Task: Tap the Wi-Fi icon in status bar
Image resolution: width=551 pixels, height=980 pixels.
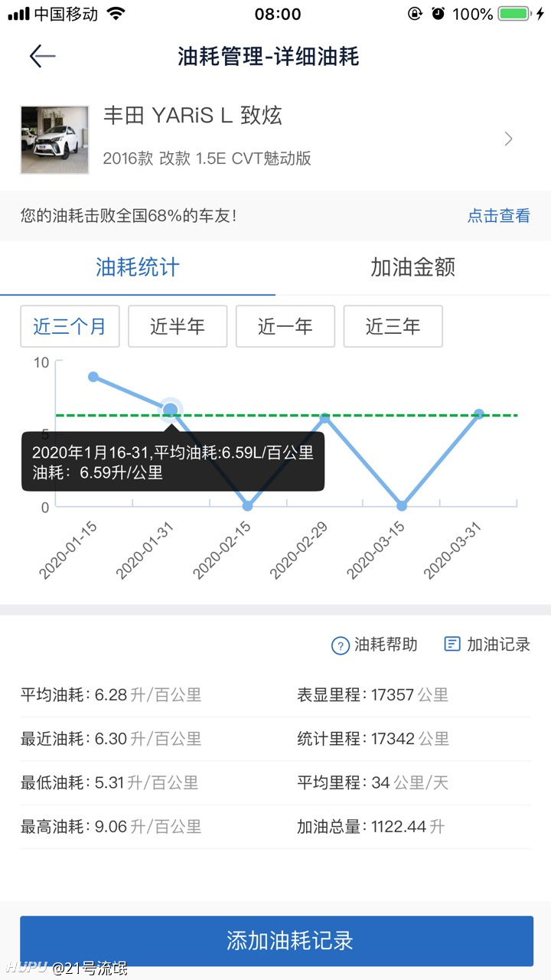Action: [x=116, y=14]
